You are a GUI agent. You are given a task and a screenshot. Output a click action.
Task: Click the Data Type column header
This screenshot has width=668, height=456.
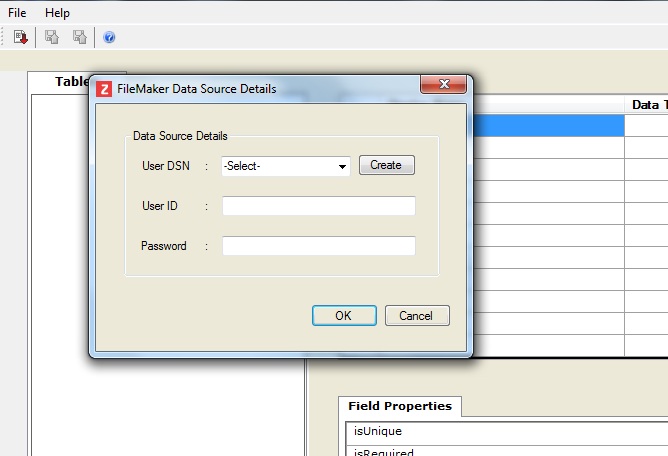tap(647, 105)
